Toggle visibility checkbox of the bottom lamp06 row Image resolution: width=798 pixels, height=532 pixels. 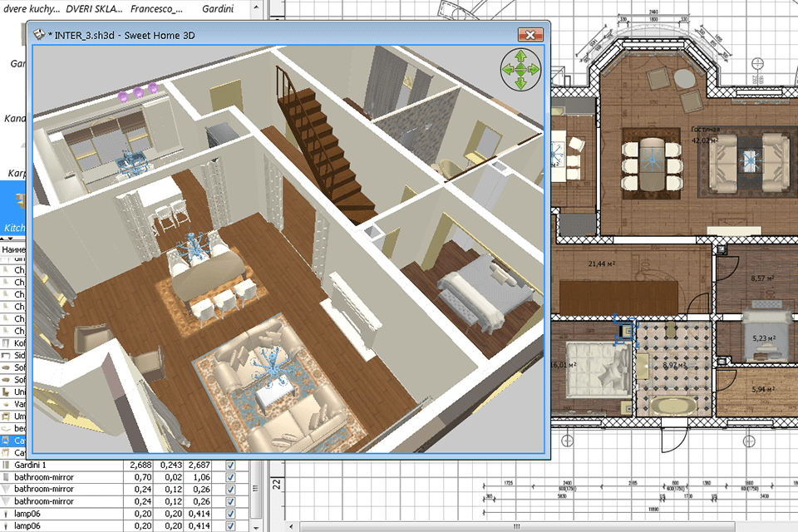tap(230, 526)
